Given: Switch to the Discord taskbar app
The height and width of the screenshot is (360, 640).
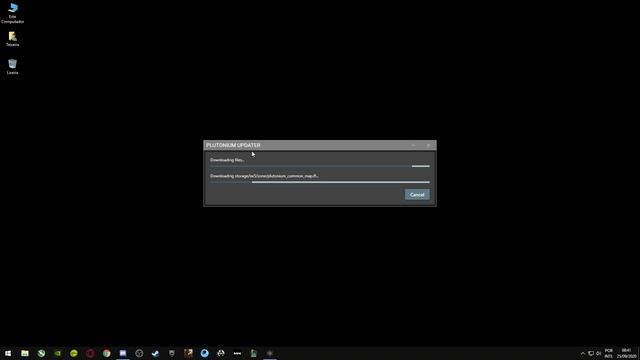Looking at the screenshot, I should [x=123, y=353].
